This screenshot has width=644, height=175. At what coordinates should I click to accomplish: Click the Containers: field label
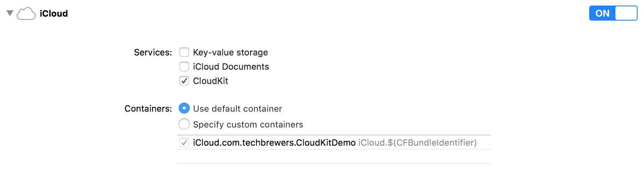[x=148, y=108]
